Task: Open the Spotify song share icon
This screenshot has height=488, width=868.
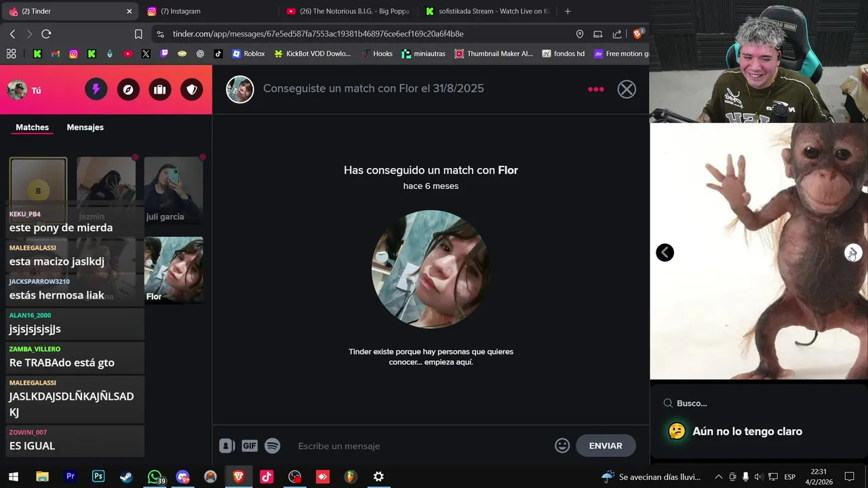Action: pyautogui.click(x=273, y=445)
